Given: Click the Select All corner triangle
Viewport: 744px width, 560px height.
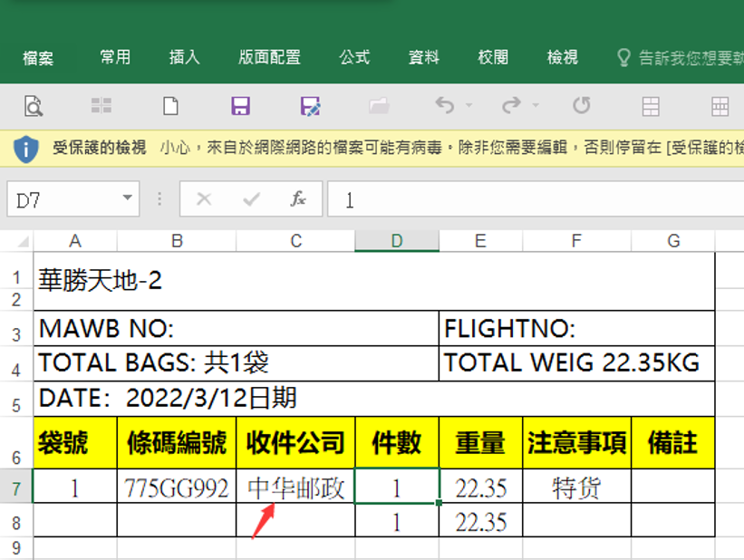Looking at the screenshot, I should 22,242.
